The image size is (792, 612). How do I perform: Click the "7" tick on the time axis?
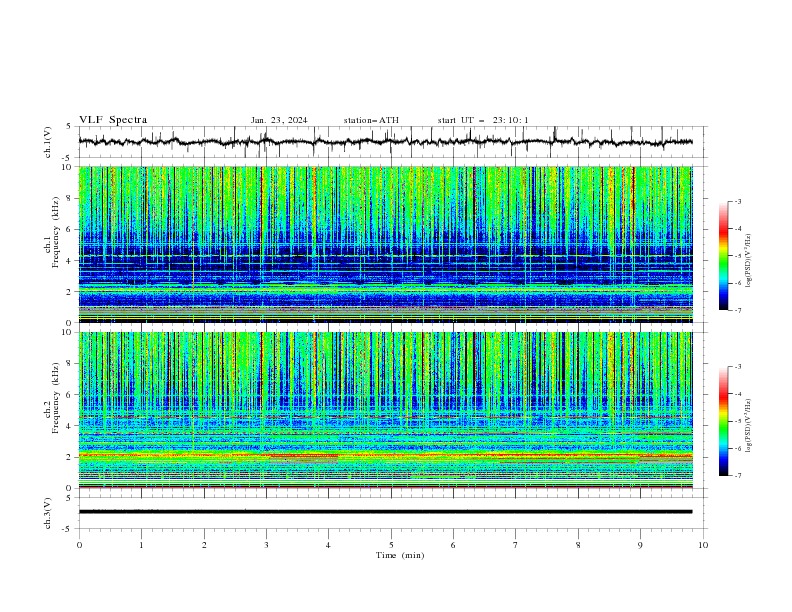pos(516,545)
